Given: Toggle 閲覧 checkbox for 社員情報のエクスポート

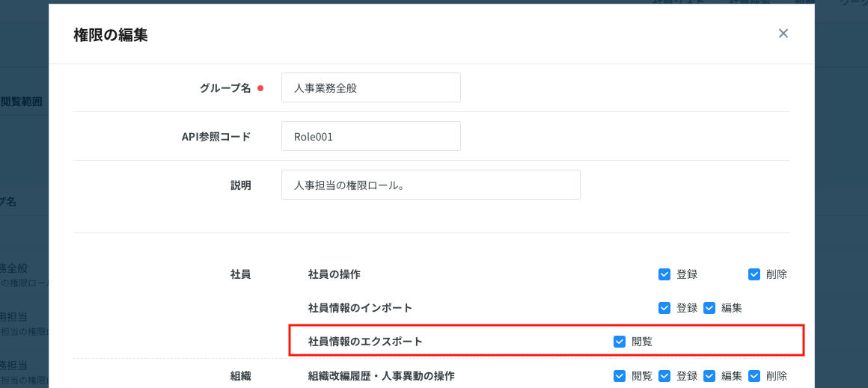Looking at the screenshot, I should (620, 342).
